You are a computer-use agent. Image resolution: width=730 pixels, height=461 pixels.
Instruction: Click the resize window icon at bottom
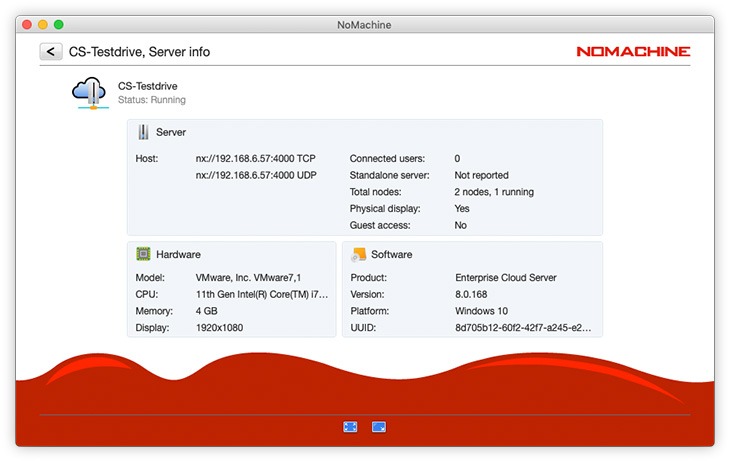tap(379, 427)
